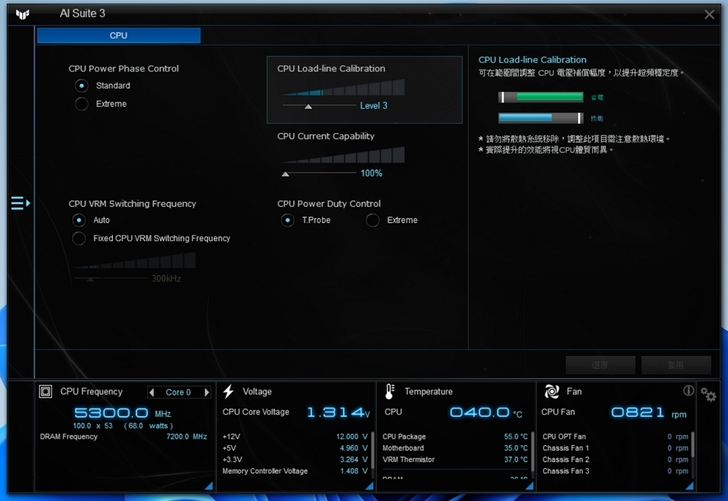Click the 68.0 watts power readout
Viewport: 728px width, 501px height.
click(x=148, y=426)
